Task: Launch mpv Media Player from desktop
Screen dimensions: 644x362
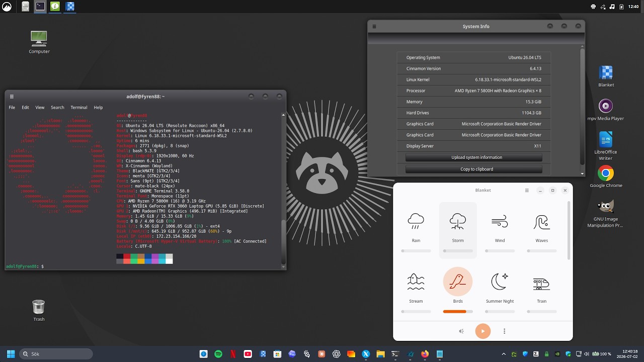Action: tap(606, 110)
